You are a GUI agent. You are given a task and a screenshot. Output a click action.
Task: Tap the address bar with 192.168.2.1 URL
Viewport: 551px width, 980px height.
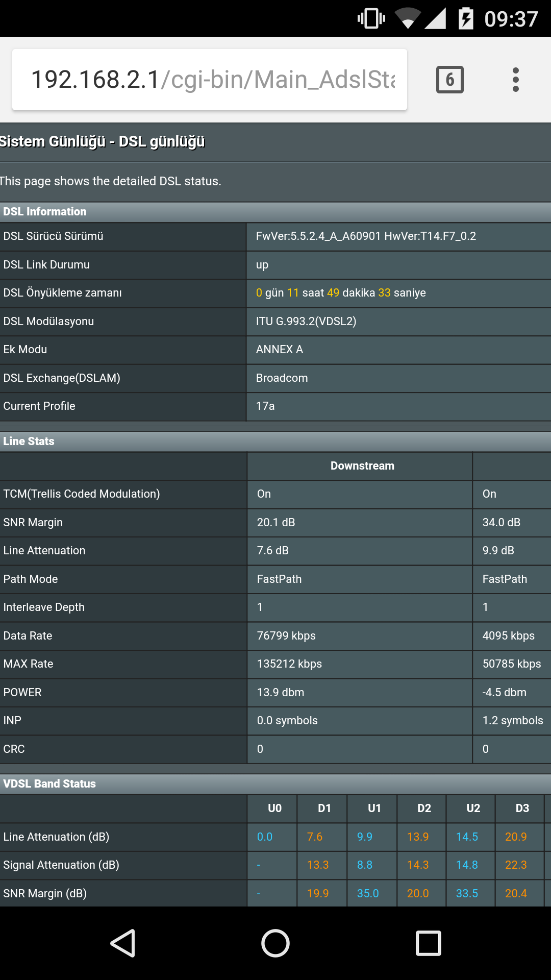(210, 80)
